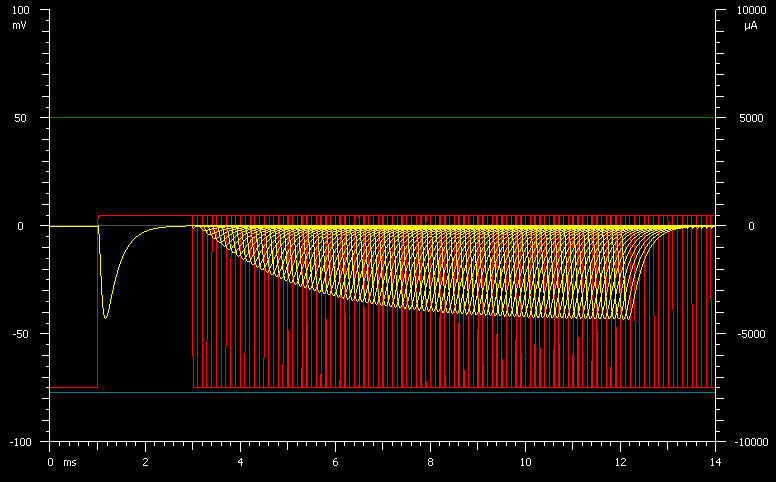Image resolution: width=776 pixels, height=482 pixels.
Task: Click the 4 label on time axis
Action: coord(241,462)
